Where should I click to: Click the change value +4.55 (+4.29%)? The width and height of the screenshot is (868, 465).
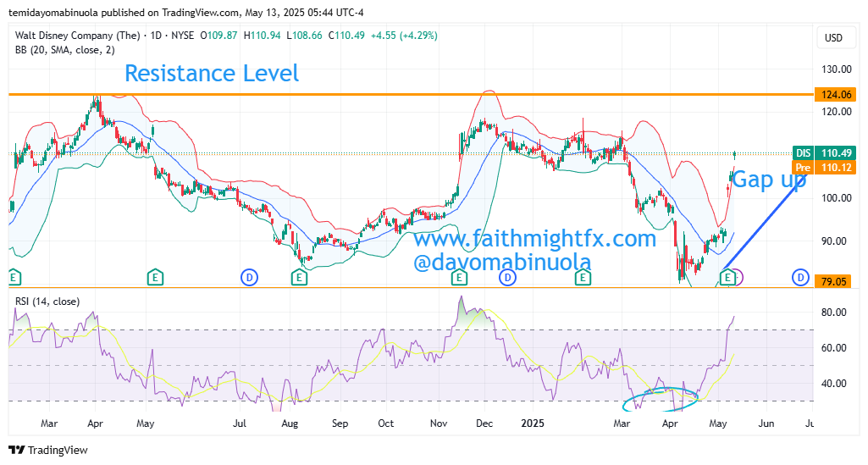pos(404,36)
